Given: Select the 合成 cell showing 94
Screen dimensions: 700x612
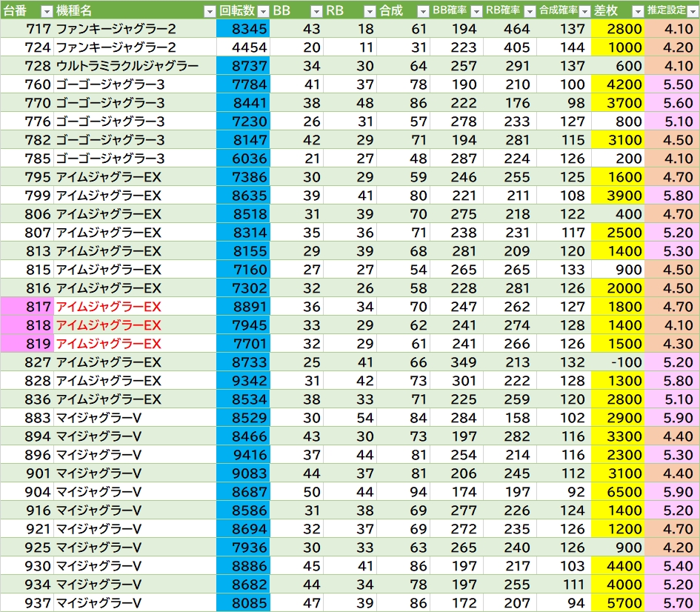Looking at the screenshot, I should [x=403, y=491].
